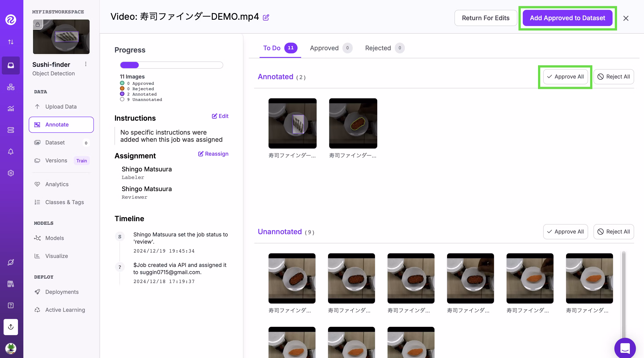The image size is (644, 358).
Task: Click the Sushi-finder project name
Action: 51,65
